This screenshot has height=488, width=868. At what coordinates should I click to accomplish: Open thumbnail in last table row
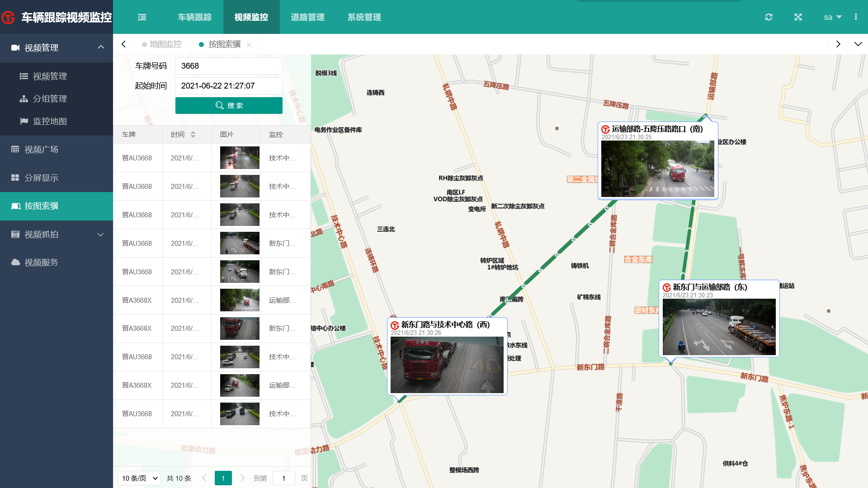pyautogui.click(x=240, y=414)
